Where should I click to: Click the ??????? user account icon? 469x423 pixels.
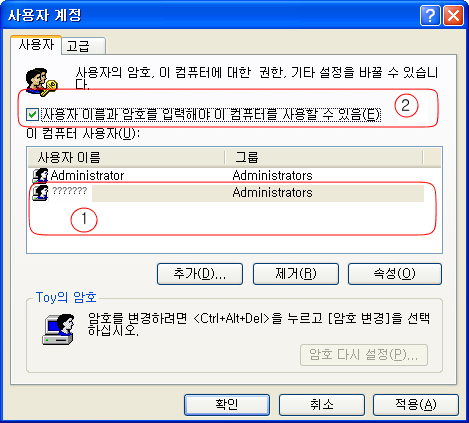tap(40, 192)
